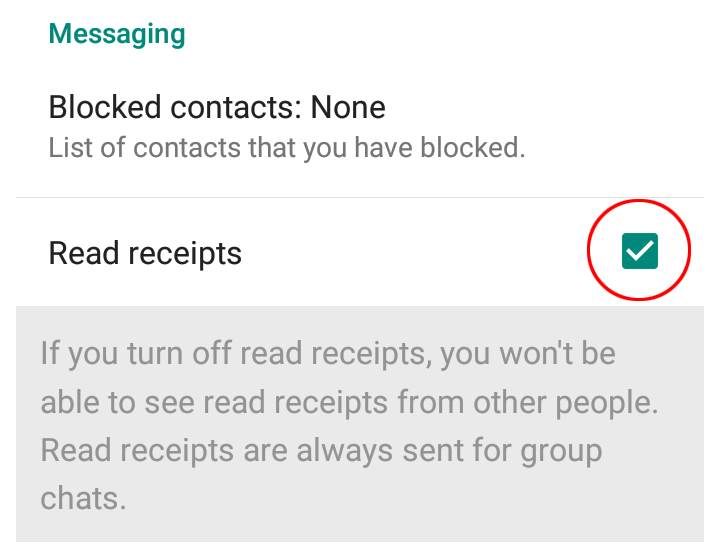Open the Blocked contacts: None setting
The height and width of the screenshot is (558, 720).
click(360, 126)
